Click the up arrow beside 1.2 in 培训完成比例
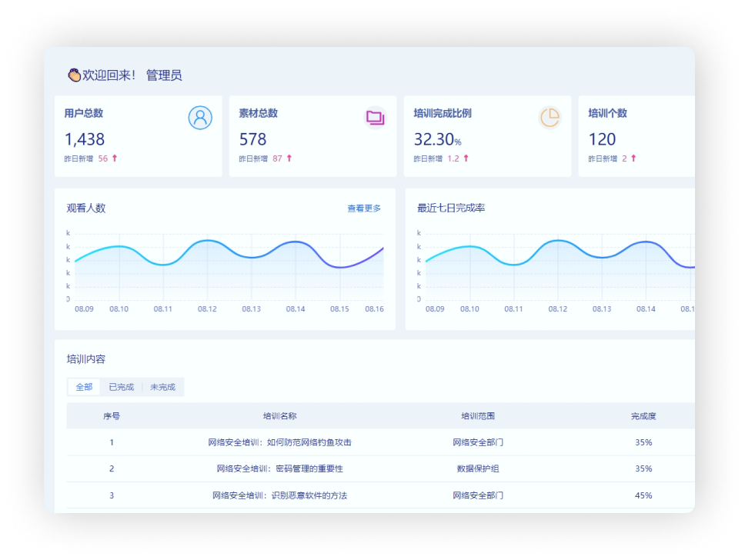The image size is (745, 560). pyautogui.click(x=466, y=158)
